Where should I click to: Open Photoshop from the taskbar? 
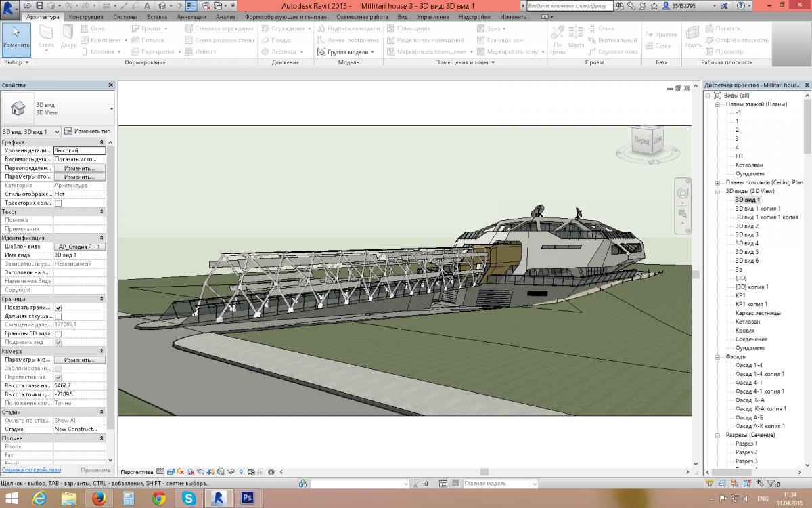point(248,499)
